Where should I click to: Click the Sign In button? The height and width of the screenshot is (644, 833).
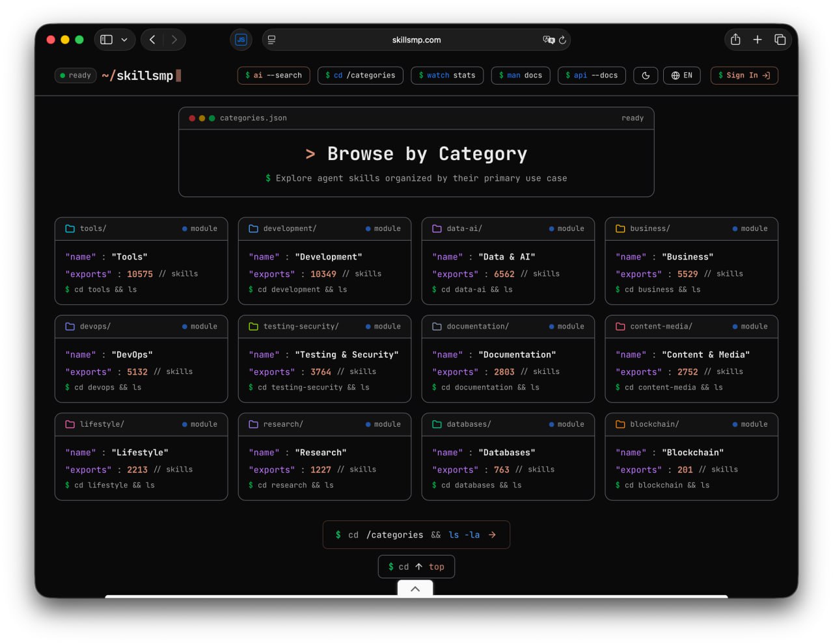[744, 75]
